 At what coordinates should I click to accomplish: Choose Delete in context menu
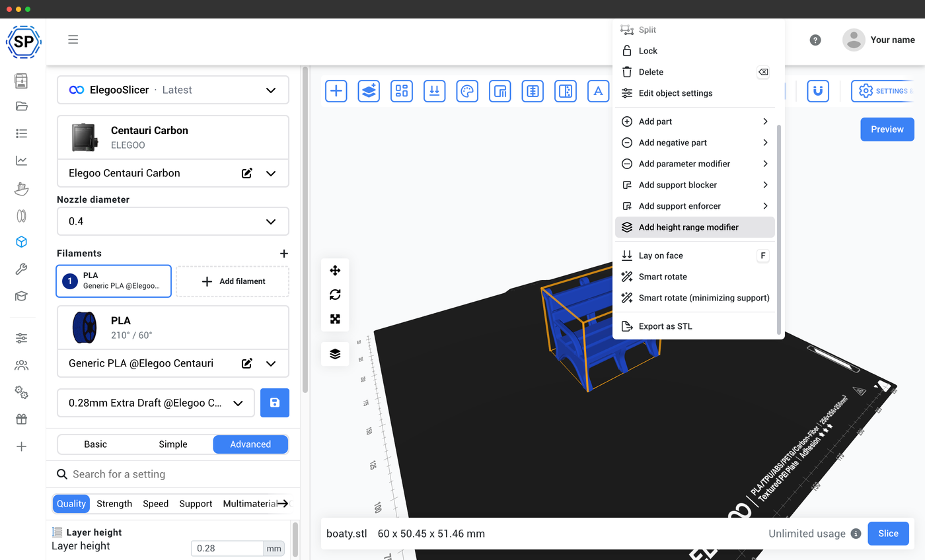tap(695, 72)
